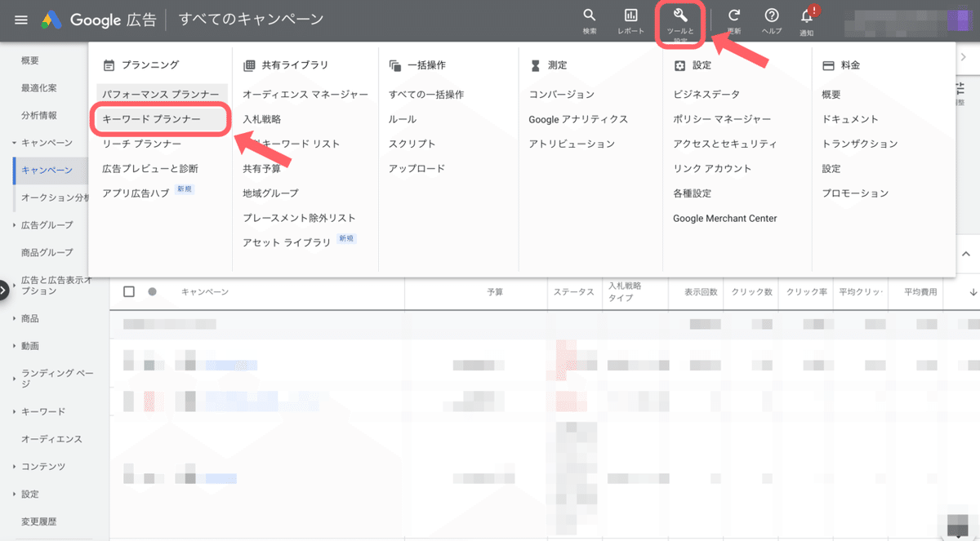This screenshot has height=541, width=980.
Task: Select オークション分析 in the sidebar
Action: click(x=51, y=199)
